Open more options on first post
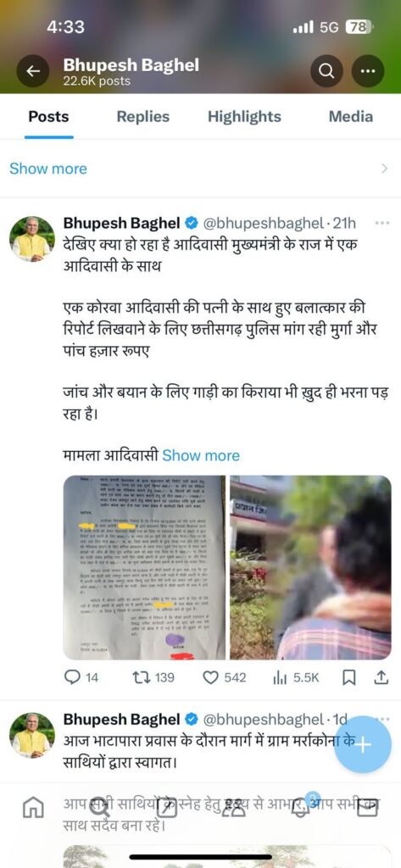This screenshot has width=401, height=868. click(x=382, y=224)
